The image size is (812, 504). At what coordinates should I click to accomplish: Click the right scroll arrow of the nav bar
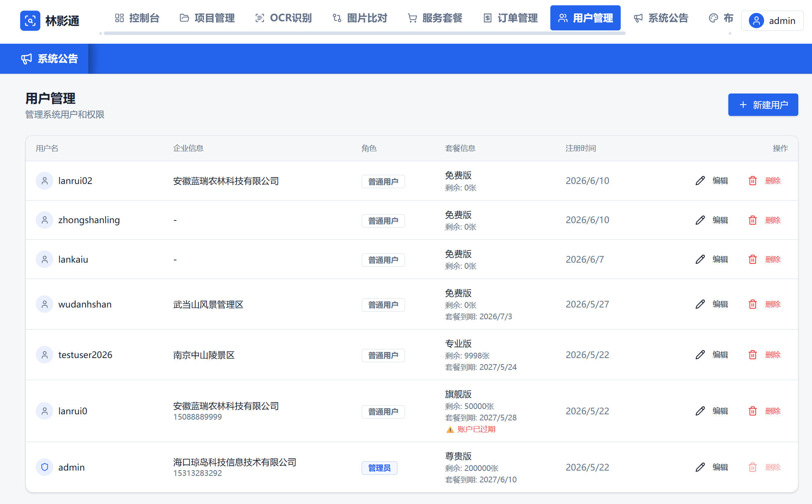pos(730,33)
